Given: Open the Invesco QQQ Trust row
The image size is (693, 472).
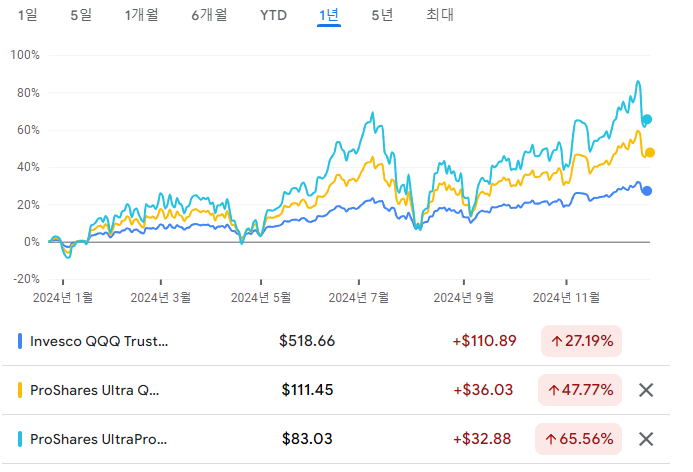Looking at the screenshot, I should 336,341.
